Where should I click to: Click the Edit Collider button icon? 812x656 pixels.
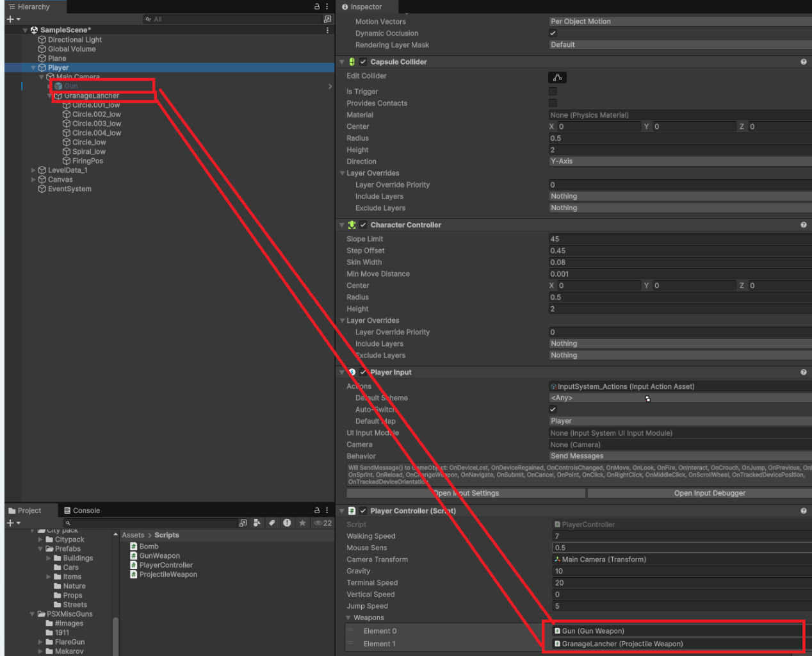click(x=557, y=78)
